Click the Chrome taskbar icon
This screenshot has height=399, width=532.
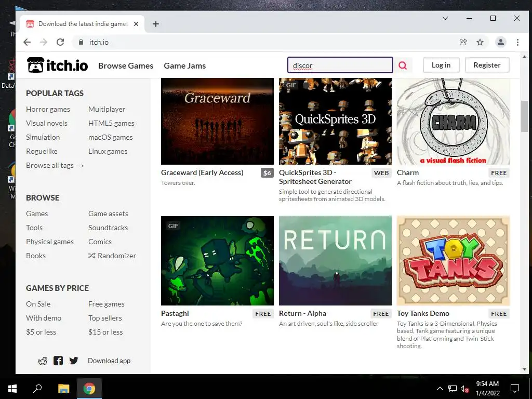(x=89, y=389)
